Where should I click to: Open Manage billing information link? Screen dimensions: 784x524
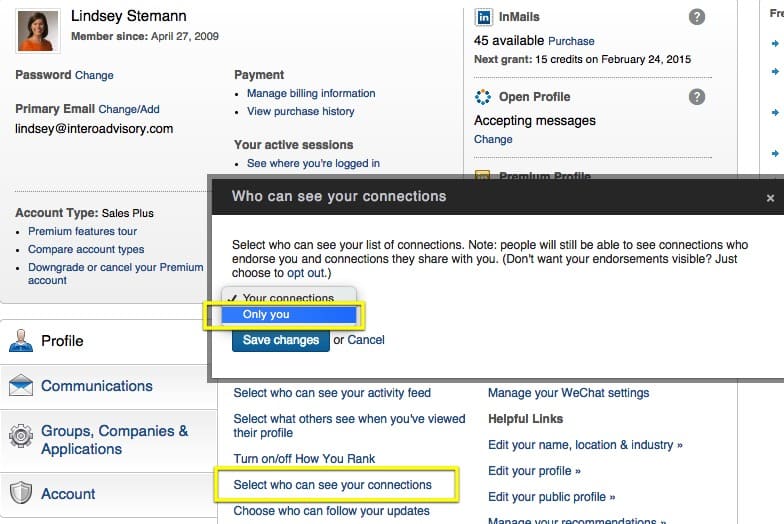pyautogui.click(x=311, y=94)
